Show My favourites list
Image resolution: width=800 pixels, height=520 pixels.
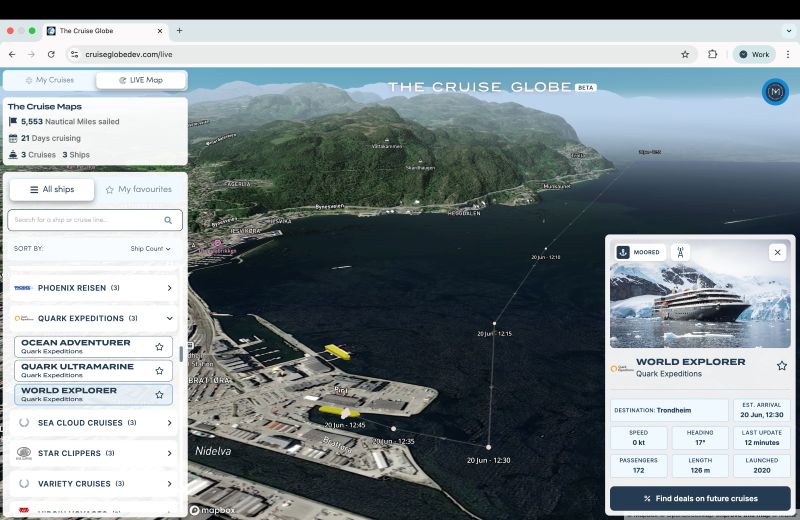138,189
